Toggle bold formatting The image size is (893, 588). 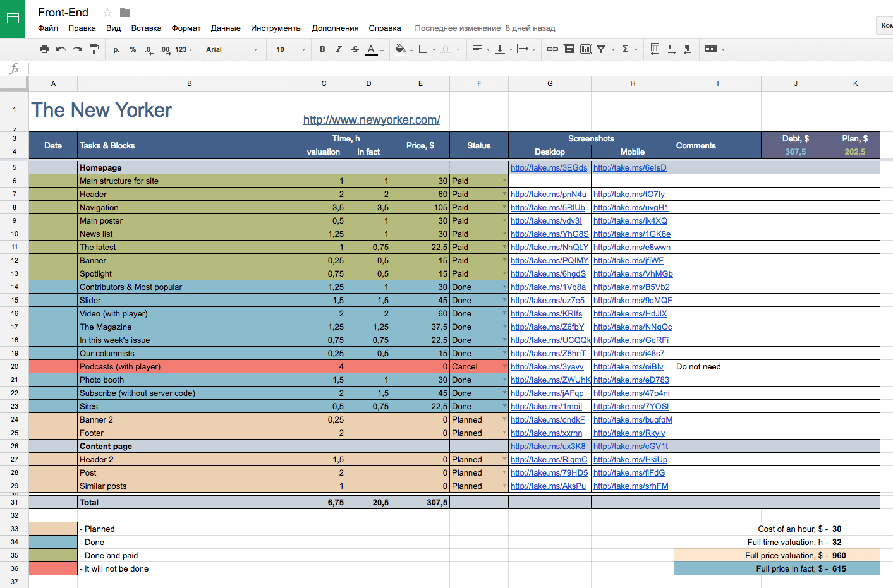tap(322, 49)
